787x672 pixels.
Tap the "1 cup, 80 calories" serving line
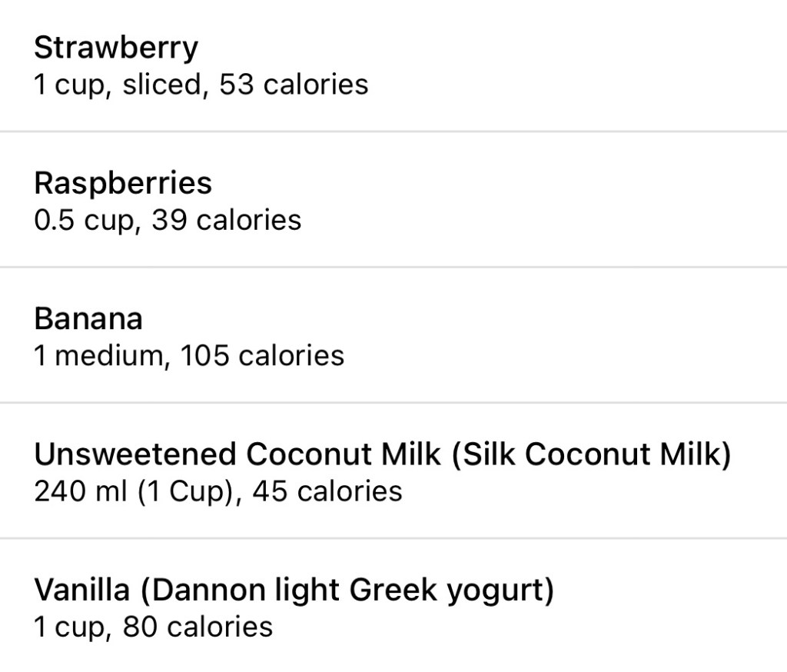click(153, 627)
